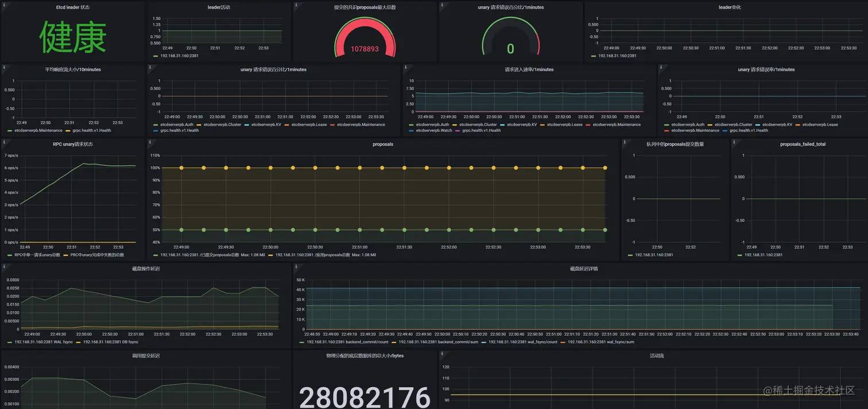
Task: Open Etcd leader 状态 panel title menu
Action: 74,7
